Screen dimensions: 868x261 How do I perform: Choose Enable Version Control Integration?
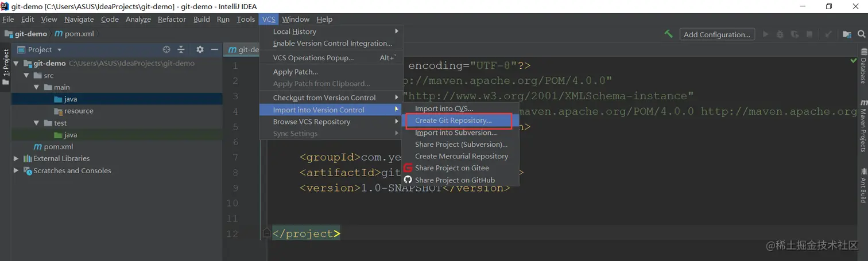[x=330, y=44]
